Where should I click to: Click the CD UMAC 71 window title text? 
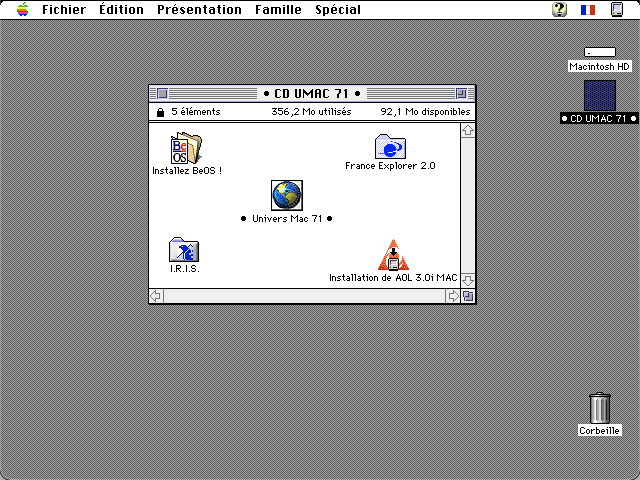(x=312, y=94)
